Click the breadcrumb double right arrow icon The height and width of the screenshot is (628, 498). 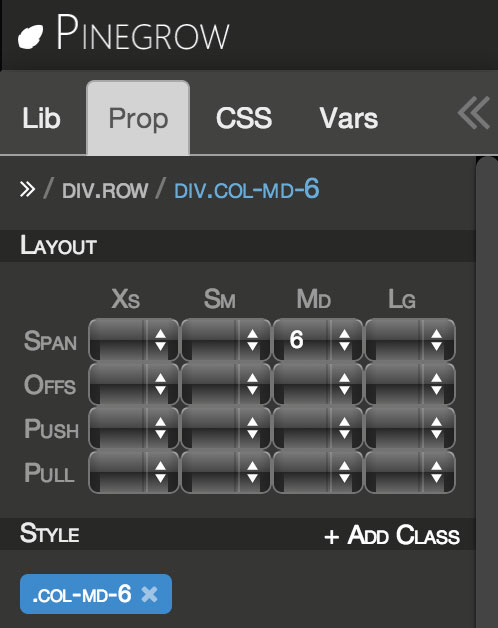click(x=27, y=189)
